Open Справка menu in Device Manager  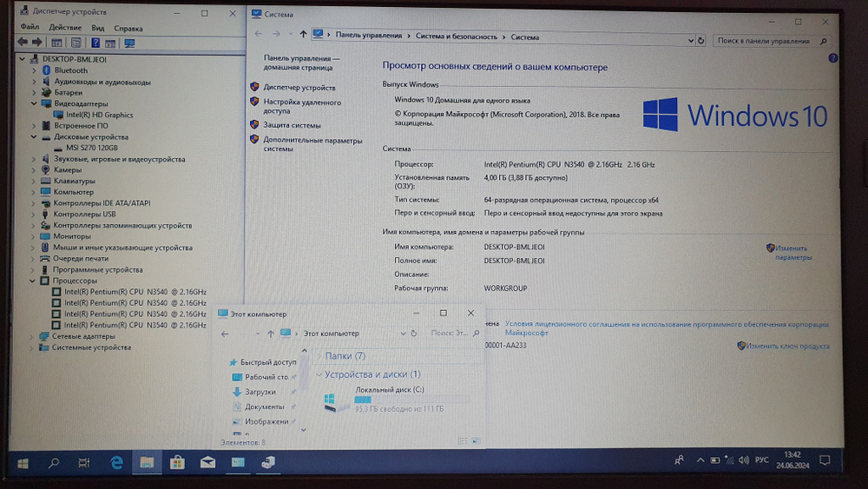click(x=128, y=29)
